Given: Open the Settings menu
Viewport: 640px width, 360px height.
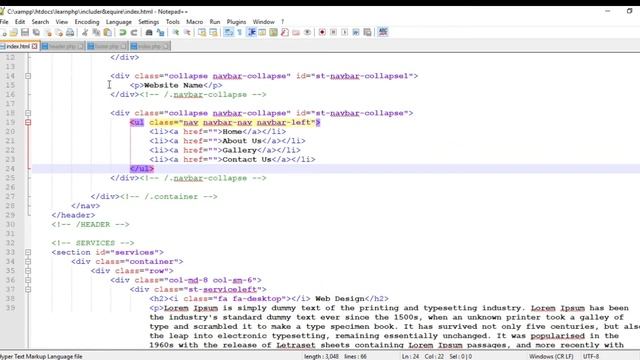Looking at the screenshot, I should (149, 22).
